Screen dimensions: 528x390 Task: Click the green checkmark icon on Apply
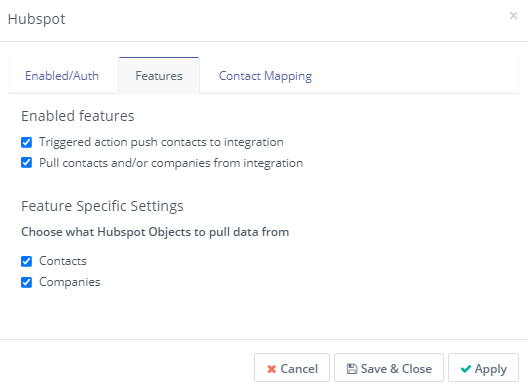point(466,369)
